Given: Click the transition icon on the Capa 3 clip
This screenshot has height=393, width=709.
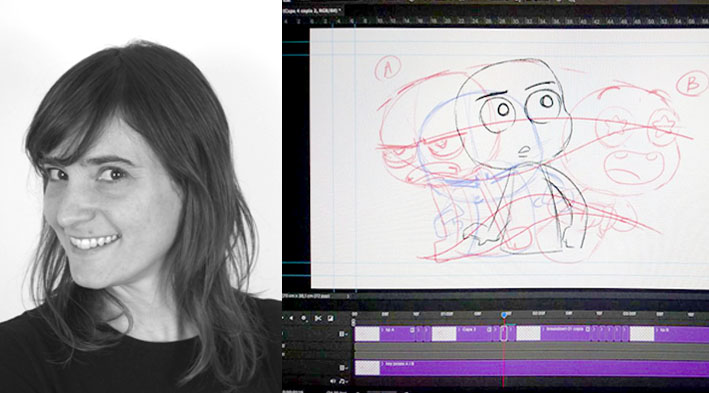Looking at the screenshot, I should (x=489, y=330).
